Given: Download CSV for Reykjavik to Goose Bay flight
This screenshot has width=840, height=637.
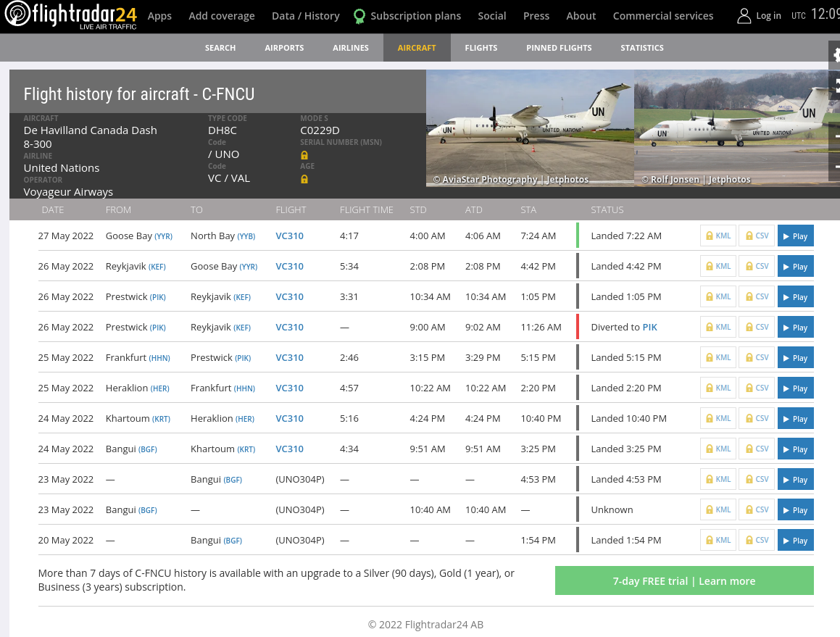Looking at the screenshot, I should point(757,266).
